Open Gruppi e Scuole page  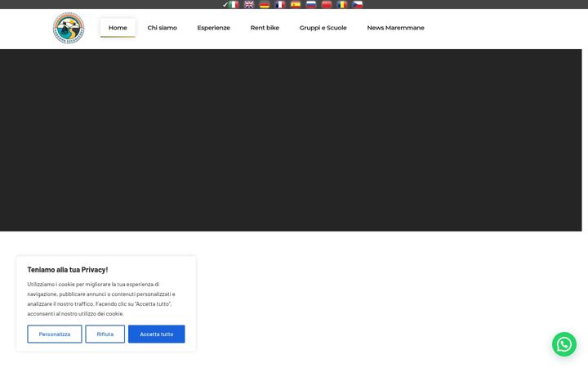tap(323, 28)
